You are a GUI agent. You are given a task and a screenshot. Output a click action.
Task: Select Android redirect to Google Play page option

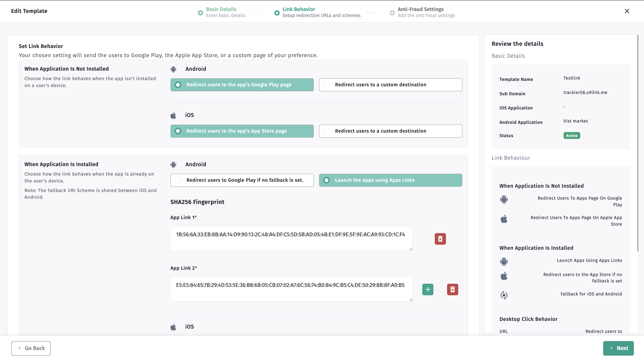[242, 85]
